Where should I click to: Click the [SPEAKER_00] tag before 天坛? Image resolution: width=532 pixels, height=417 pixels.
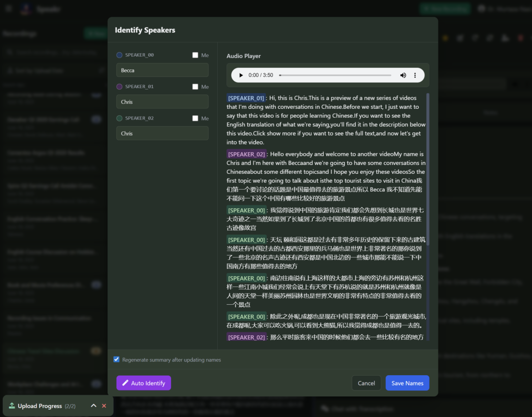246,240
